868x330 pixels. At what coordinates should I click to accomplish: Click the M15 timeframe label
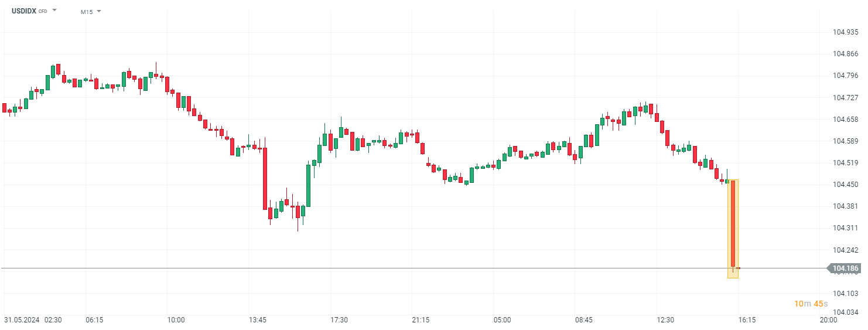[x=87, y=11]
